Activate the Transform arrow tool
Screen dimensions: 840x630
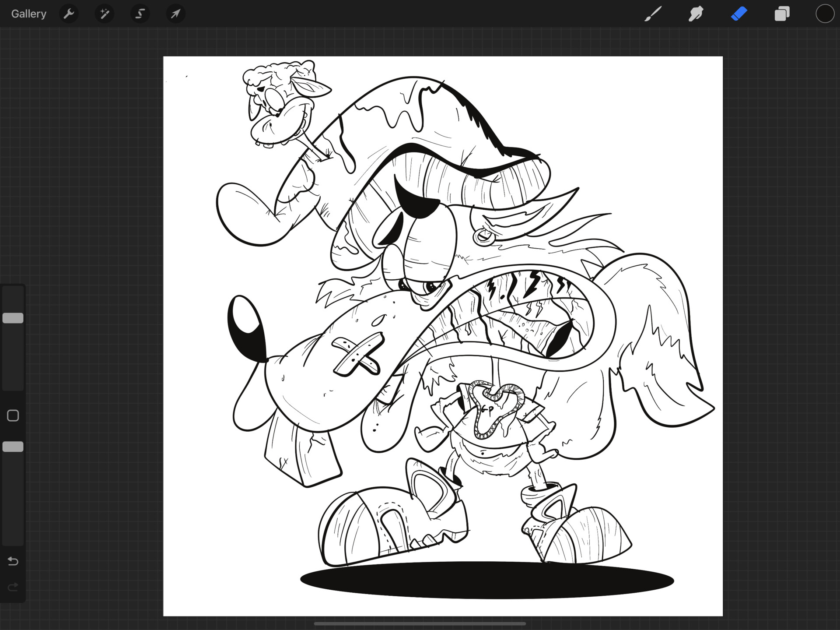click(x=175, y=14)
